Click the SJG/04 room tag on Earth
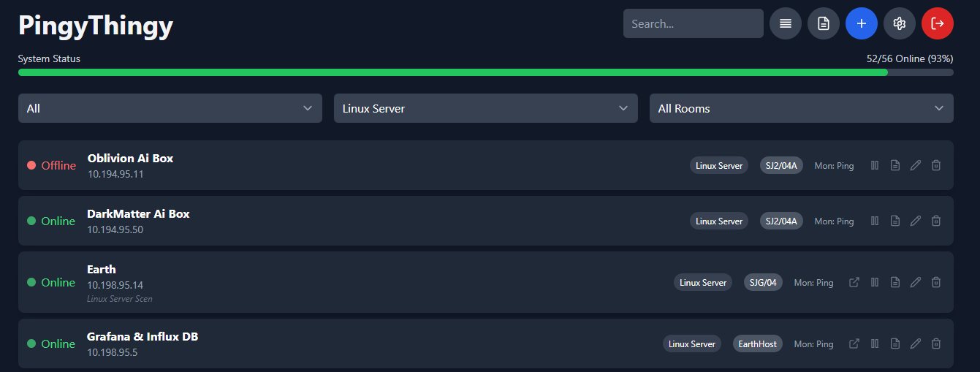 pyautogui.click(x=763, y=282)
